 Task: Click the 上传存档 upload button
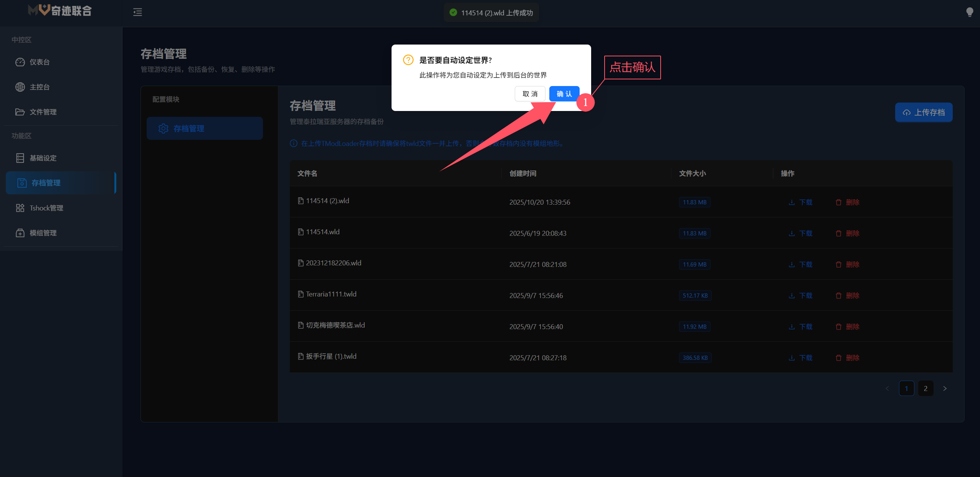(924, 113)
